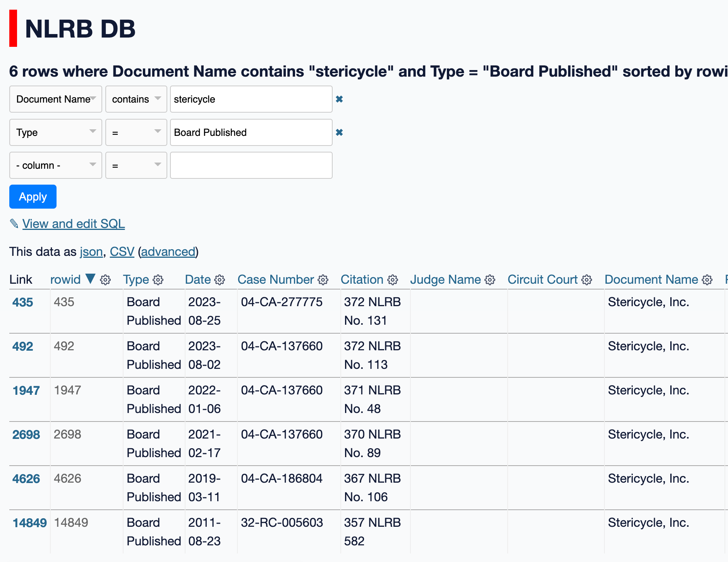This screenshot has height=562, width=728.
Task: Sort by Document Name column header
Action: coord(651,279)
